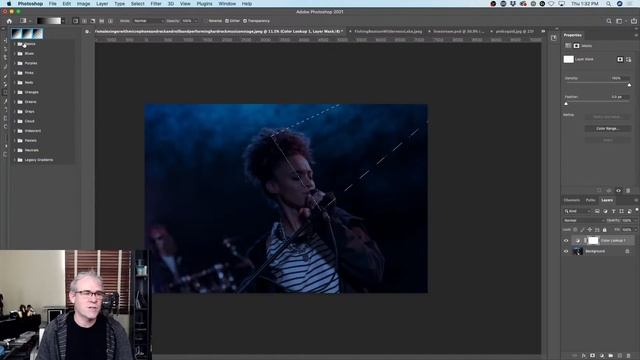Open the File menu
Image resolution: width=640 pixels, height=360 pixels.
click(x=53, y=4)
